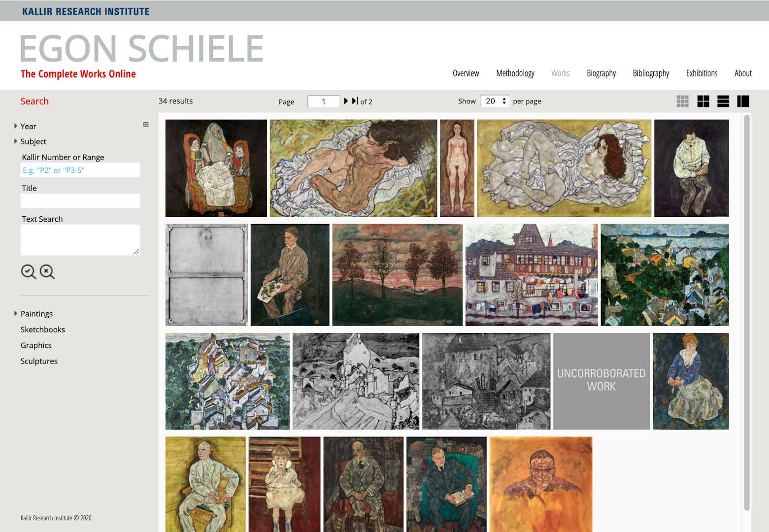The width and height of the screenshot is (769, 532).
Task: Switch to small grid thumbnail view
Action: point(682,101)
